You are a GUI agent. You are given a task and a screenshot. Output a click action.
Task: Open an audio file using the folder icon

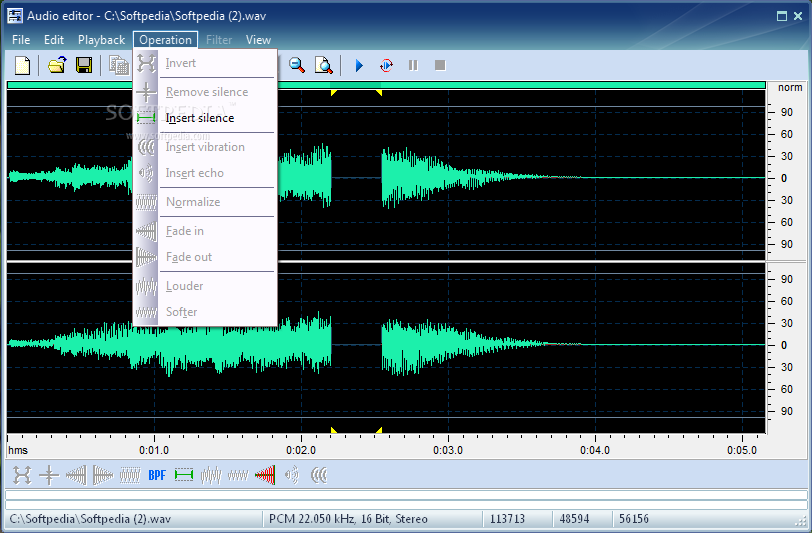57,65
